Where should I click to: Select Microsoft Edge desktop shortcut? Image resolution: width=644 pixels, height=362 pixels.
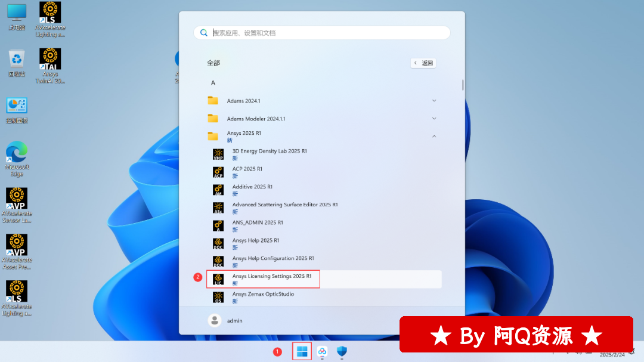click(x=17, y=159)
